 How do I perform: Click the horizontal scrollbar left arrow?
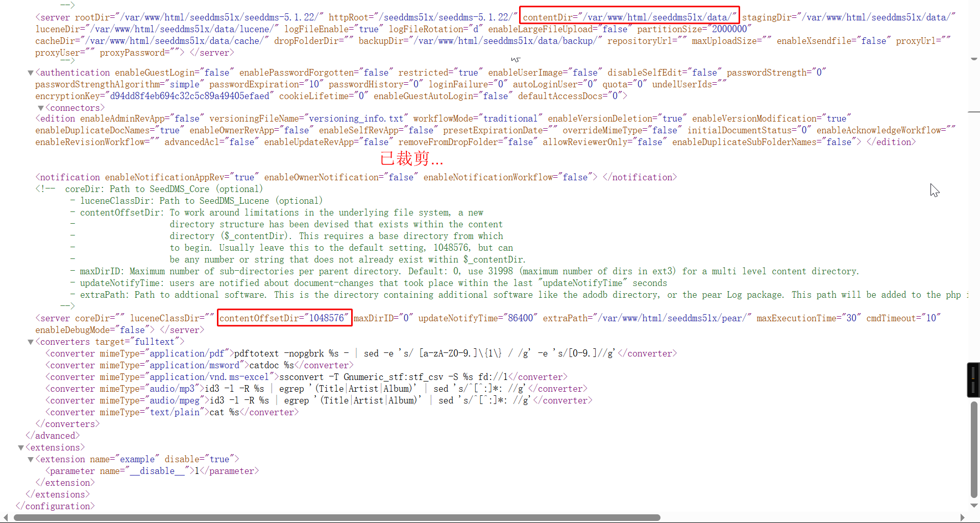6,517
